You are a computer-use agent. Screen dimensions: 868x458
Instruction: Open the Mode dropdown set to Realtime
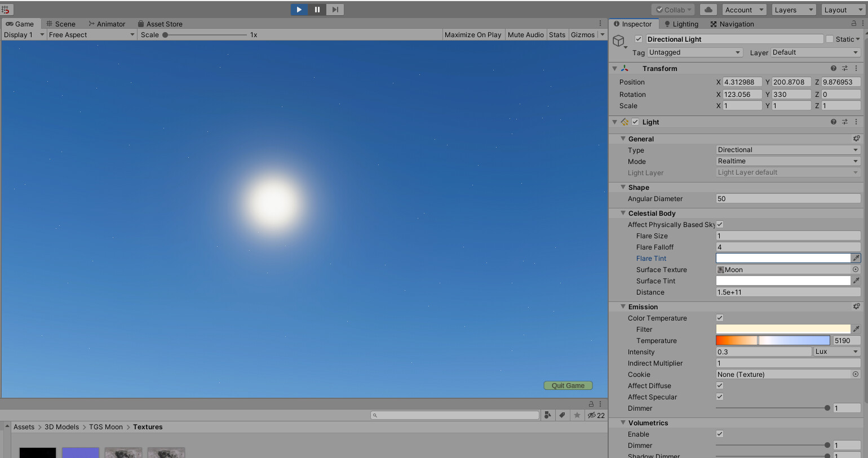point(787,161)
